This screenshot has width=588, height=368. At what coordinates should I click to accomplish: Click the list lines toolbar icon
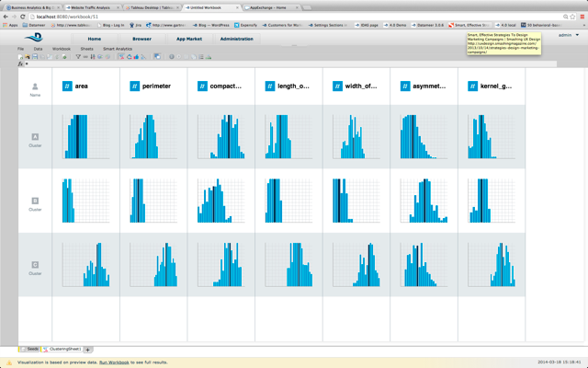click(x=201, y=57)
